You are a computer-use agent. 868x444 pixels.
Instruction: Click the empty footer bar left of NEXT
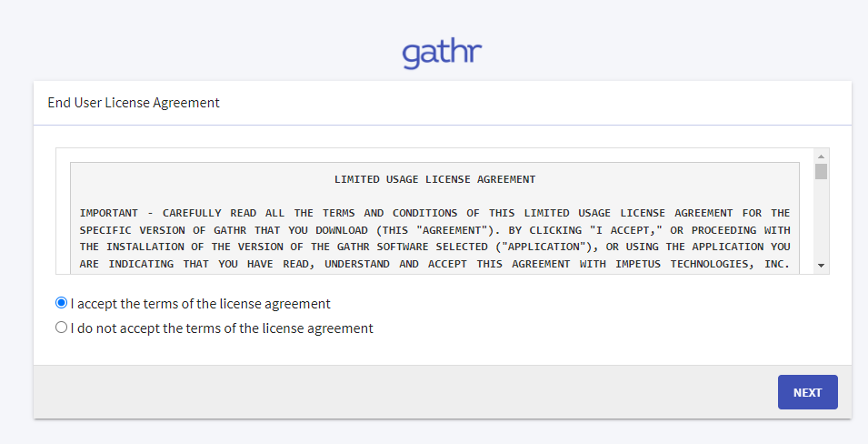pos(400,392)
